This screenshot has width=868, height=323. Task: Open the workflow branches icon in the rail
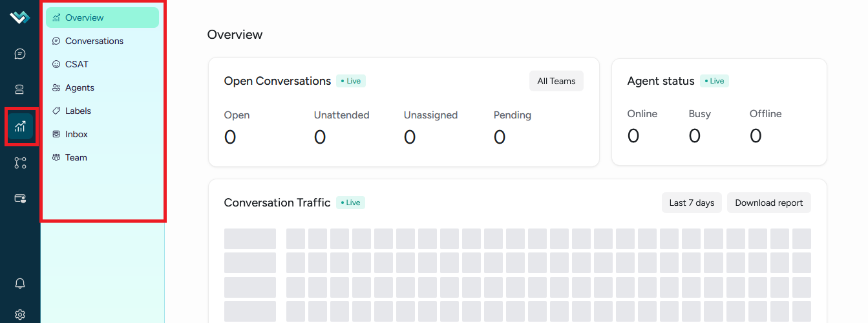(x=20, y=162)
